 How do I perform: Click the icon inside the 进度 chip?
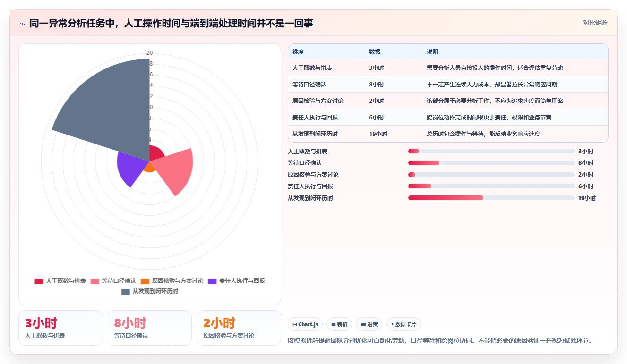[363, 325]
